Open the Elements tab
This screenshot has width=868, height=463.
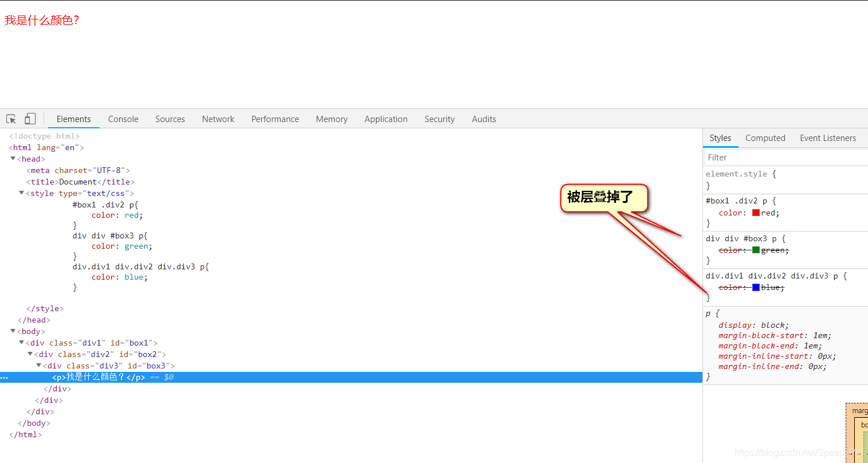(74, 119)
